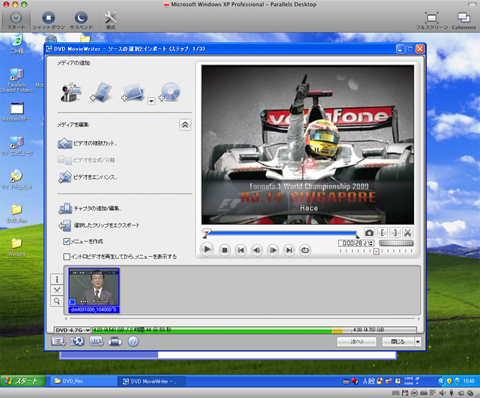Click Parallels シャットダウン icon
The image size is (480, 398).
pos(49,20)
